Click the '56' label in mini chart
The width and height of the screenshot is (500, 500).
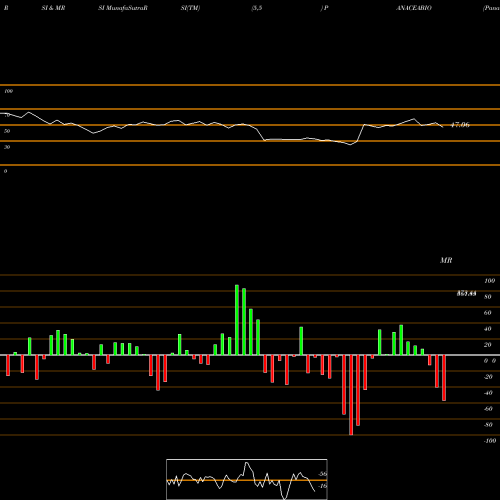click(323, 474)
